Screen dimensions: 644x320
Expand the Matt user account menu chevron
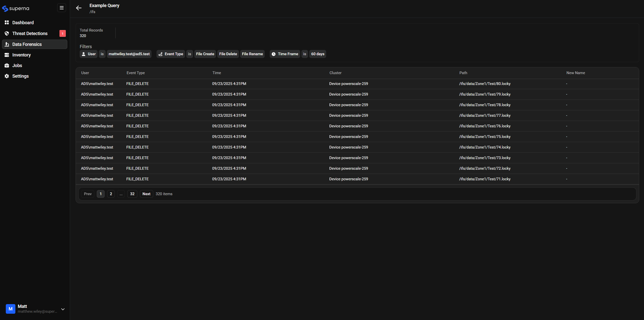click(x=63, y=309)
